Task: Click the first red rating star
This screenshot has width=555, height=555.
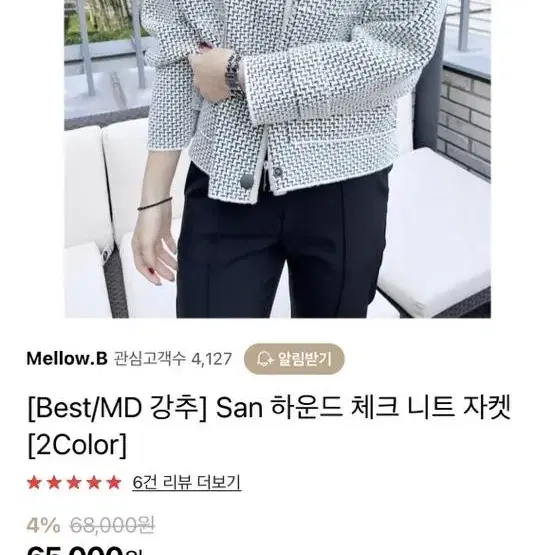Action: pos(34,482)
